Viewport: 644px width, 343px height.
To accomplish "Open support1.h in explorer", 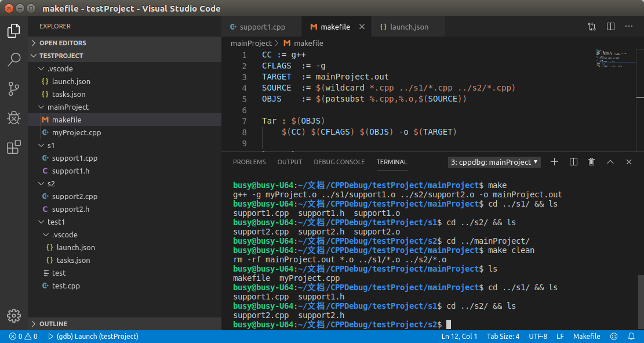I will click(x=125, y=171).
